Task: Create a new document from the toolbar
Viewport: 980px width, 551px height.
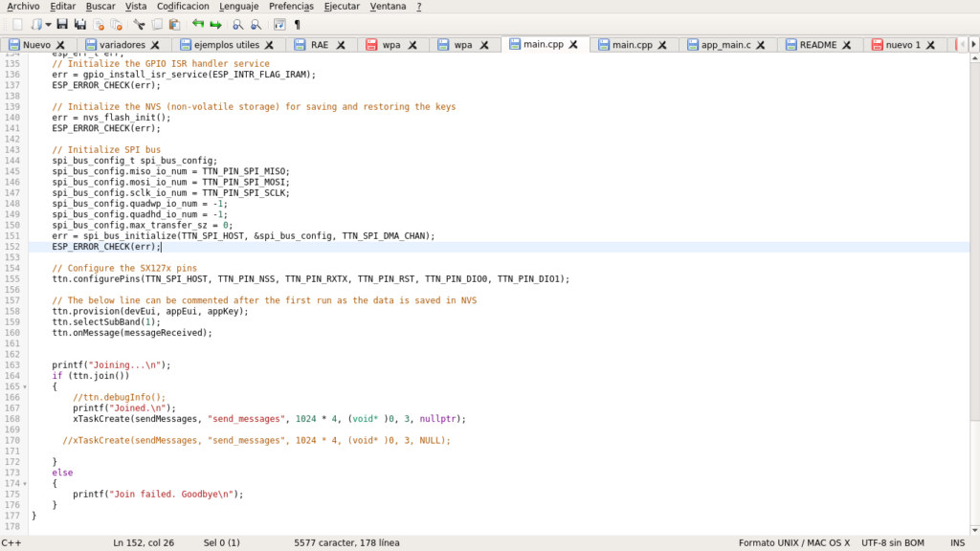Action: pos(17,24)
